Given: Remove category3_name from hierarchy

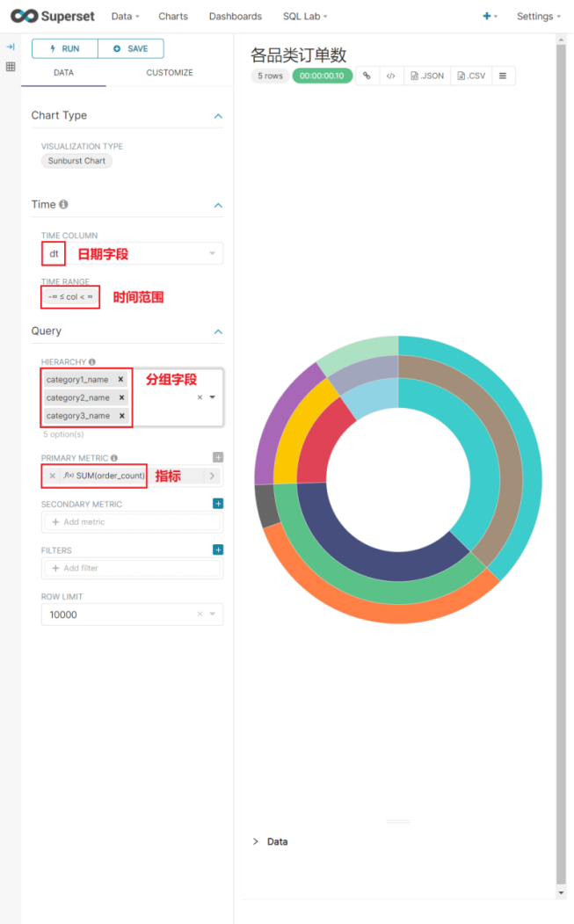Looking at the screenshot, I should point(122,416).
